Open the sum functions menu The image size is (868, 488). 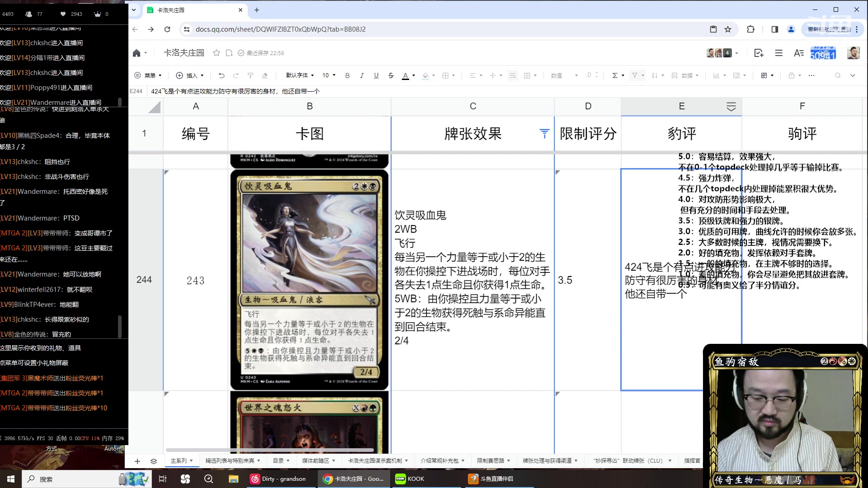click(618, 75)
